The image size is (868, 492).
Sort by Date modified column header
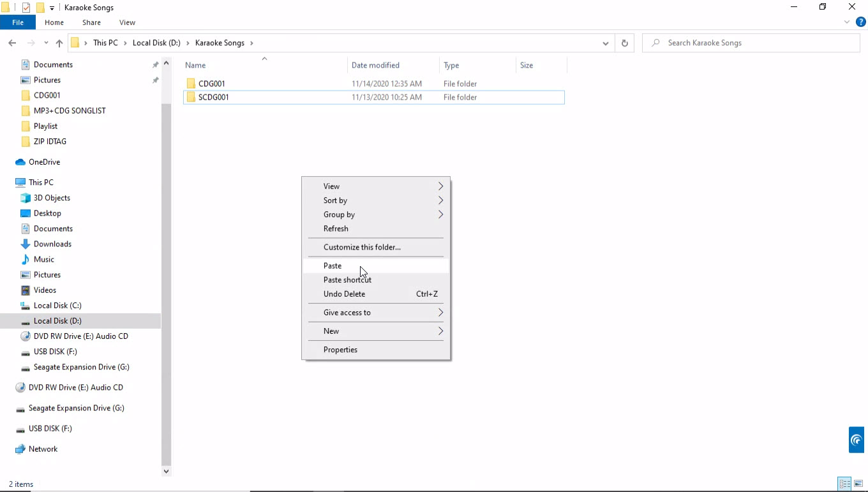(x=375, y=65)
